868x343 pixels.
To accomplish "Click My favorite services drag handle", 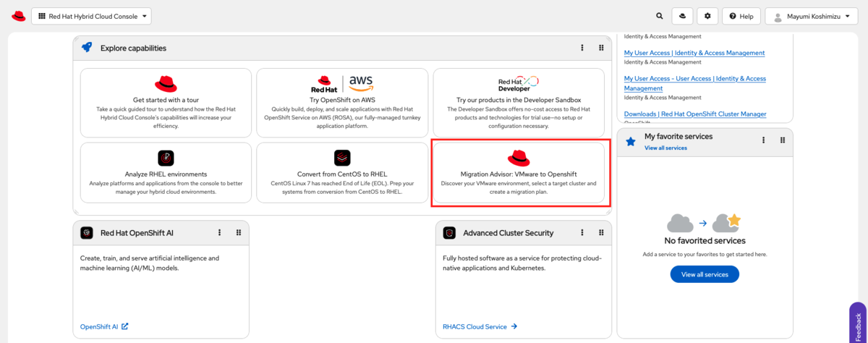I will click(x=783, y=140).
